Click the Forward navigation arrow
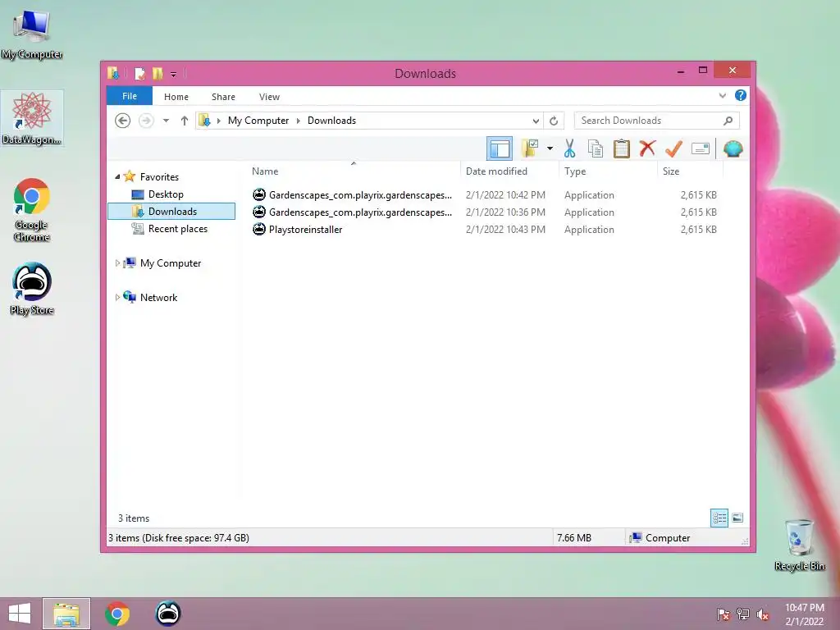Screen dimensions: 840x630 pyautogui.click(x=146, y=121)
